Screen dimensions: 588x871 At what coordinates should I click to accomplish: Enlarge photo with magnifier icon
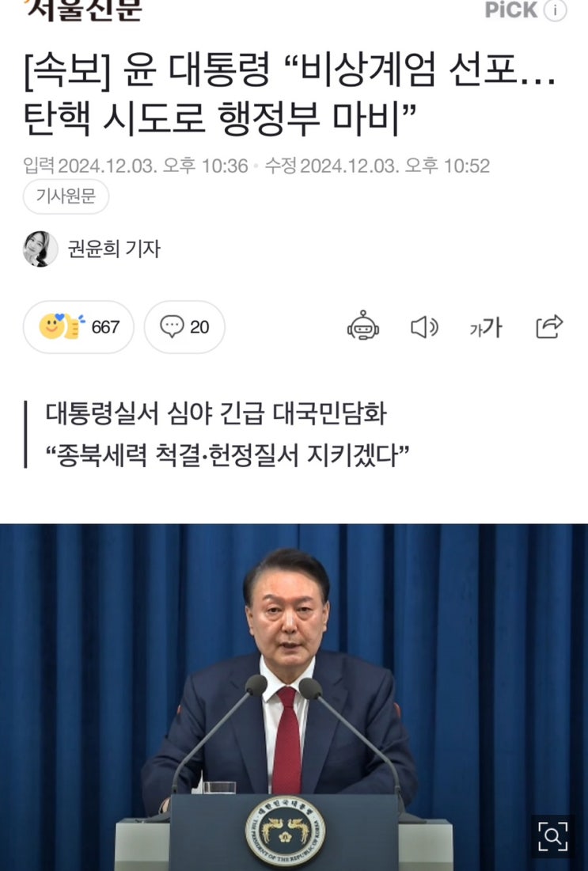[x=553, y=835]
